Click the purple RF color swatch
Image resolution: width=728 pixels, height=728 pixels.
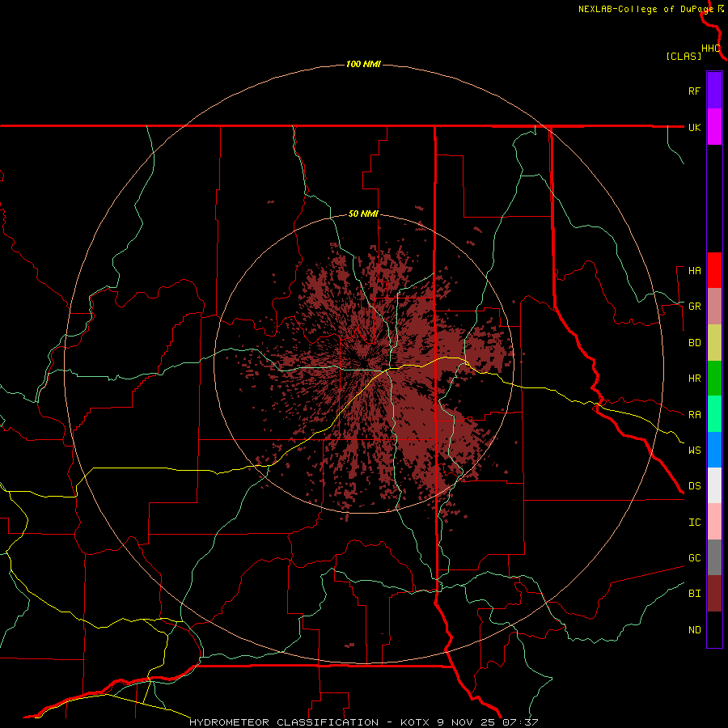click(x=714, y=91)
